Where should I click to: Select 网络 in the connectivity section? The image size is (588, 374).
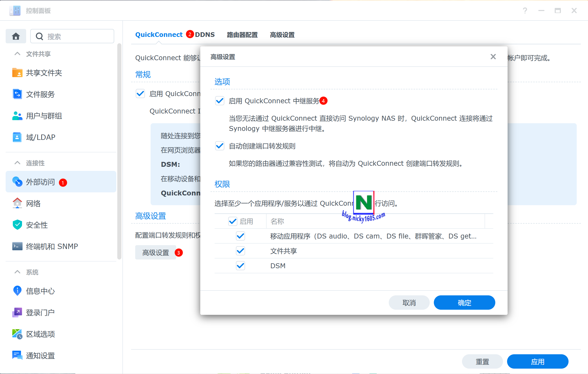(x=33, y=203)
